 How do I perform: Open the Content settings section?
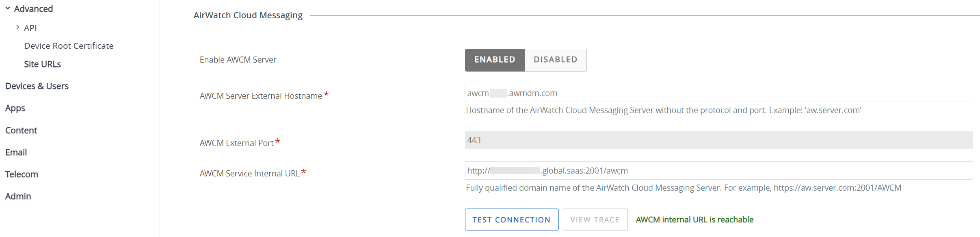tap(21, 130)
